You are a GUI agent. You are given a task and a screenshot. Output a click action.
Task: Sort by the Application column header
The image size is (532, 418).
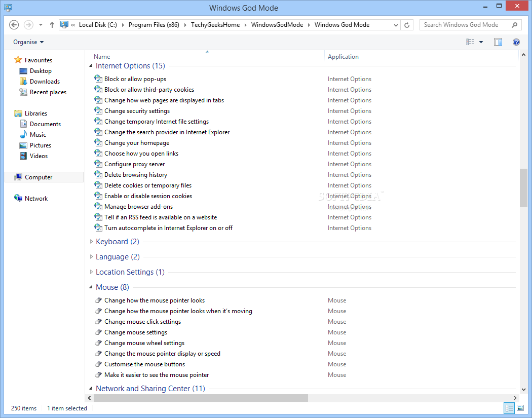(343, 57)
